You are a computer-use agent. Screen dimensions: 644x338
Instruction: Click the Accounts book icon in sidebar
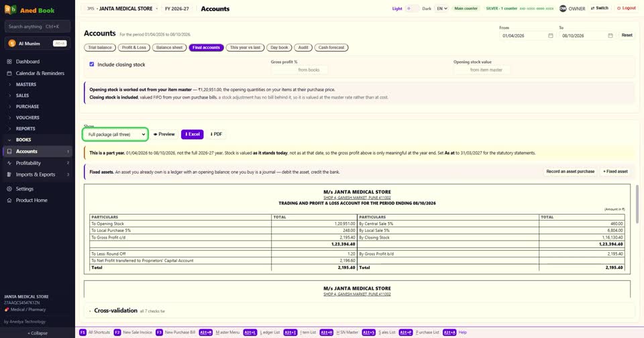coord(9,151)
